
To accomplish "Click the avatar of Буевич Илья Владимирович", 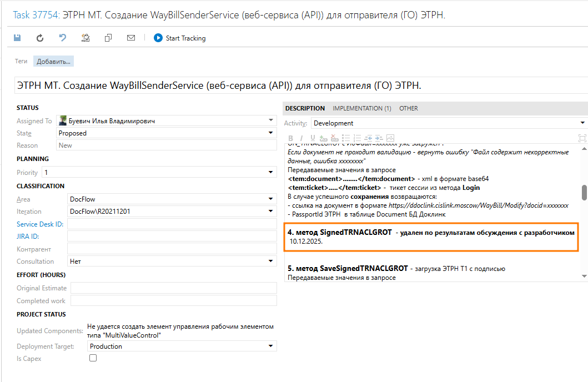I will tap(63, 120).
